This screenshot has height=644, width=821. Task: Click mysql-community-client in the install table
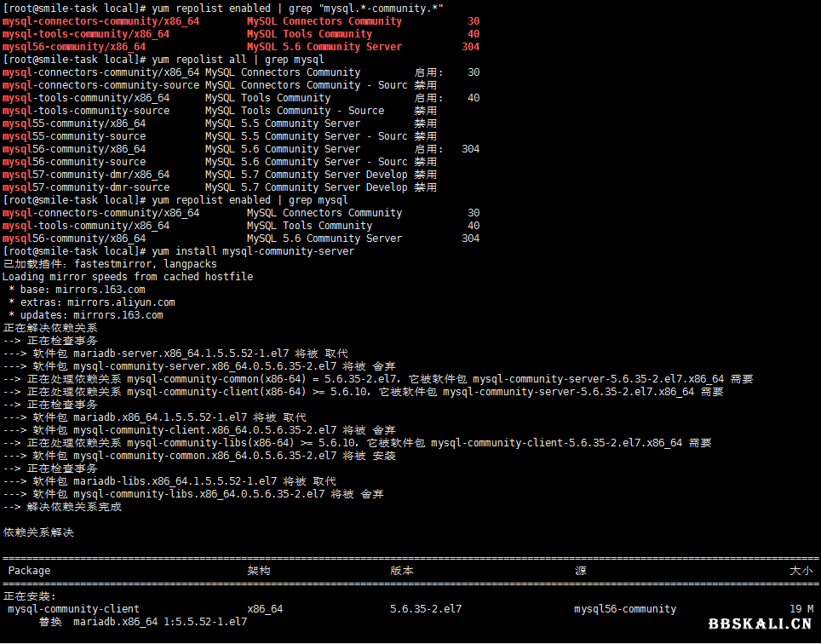point(73,609)
